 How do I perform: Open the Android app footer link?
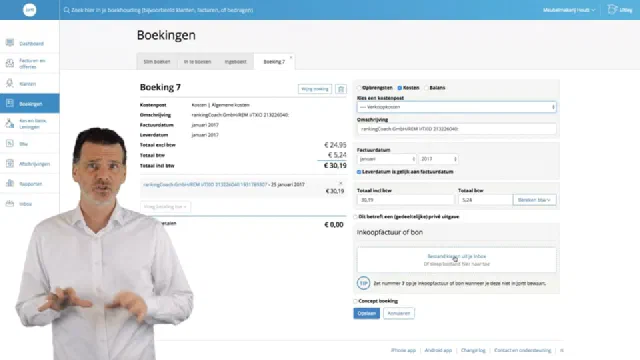pos(438,350)
